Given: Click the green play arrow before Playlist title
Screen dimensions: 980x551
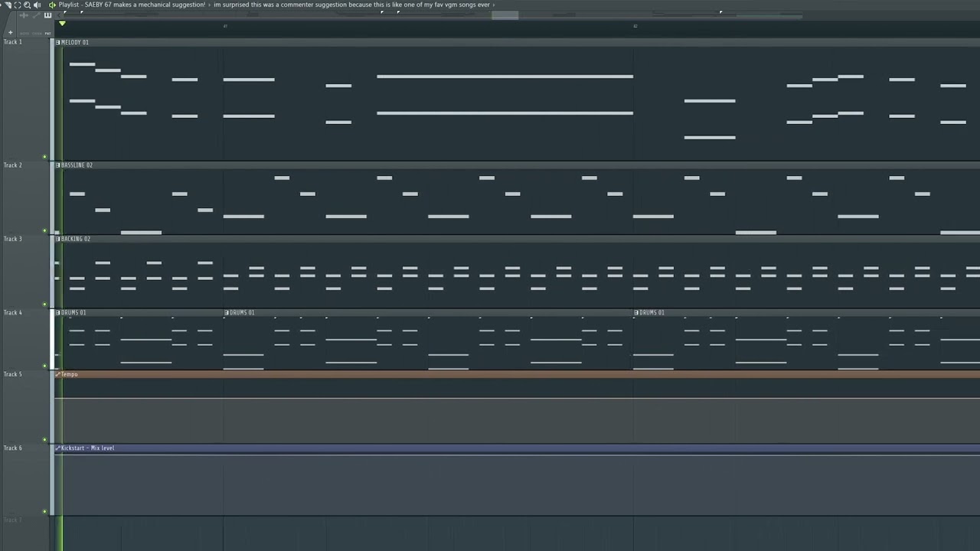Looking at the screenshot, I should (52, 5).
